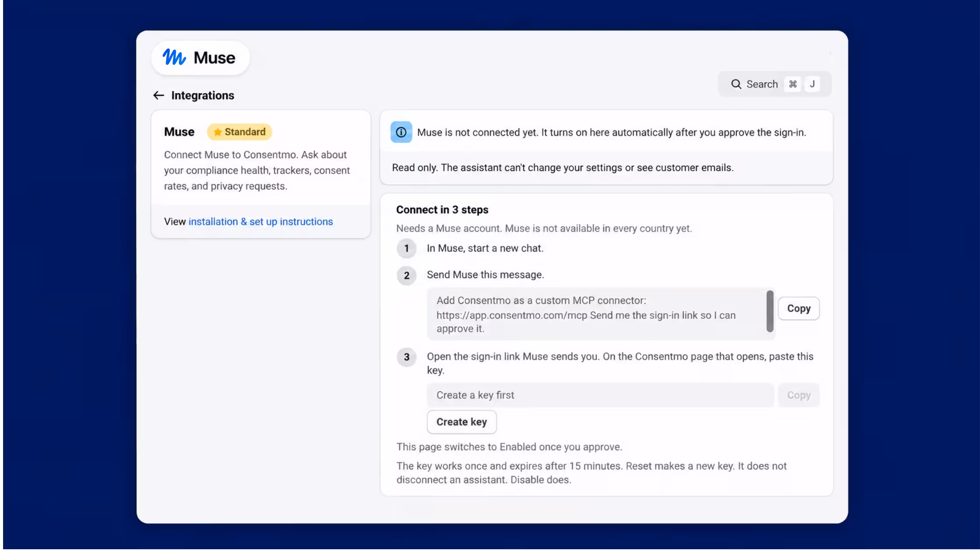Click the J shortcut key badge
The height and width of the screenshot is (551, 980).
(x=812, y=84)
